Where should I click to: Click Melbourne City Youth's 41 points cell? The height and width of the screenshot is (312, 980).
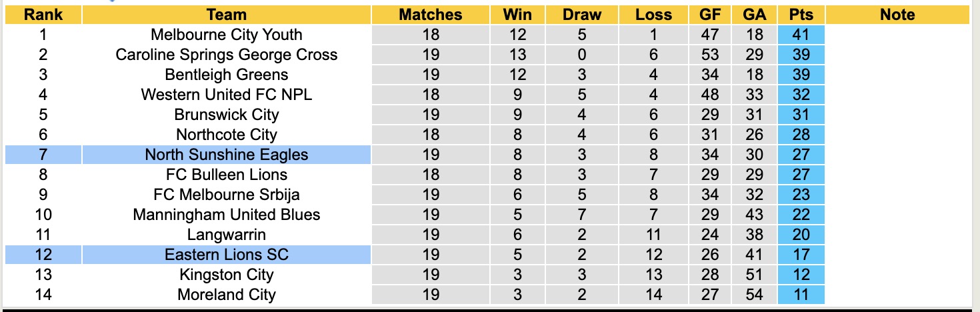[x=801, y=35]
